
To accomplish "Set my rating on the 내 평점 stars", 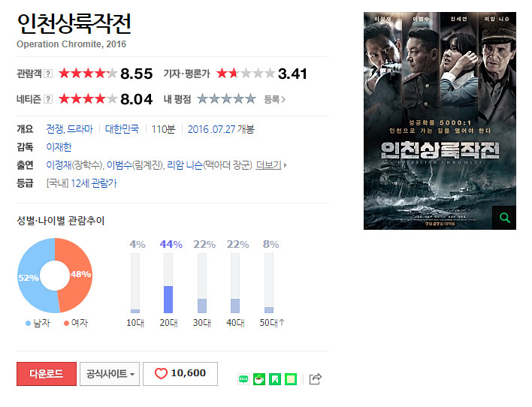I will (x=226, y=99).
